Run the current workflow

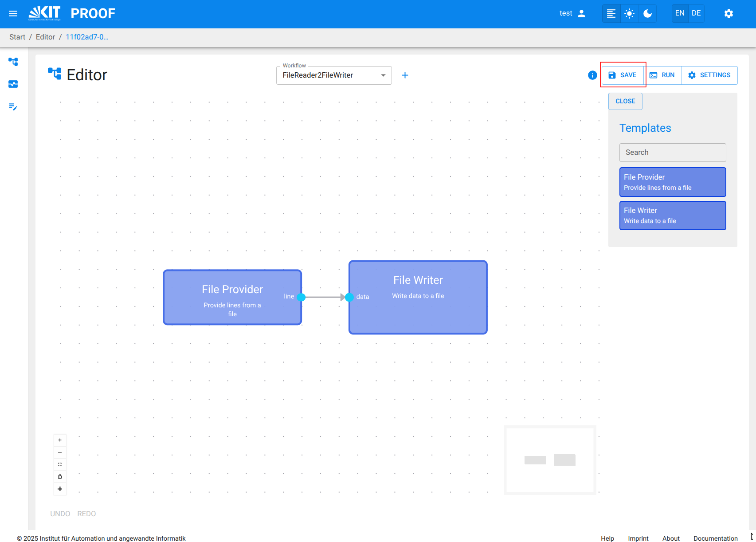click(663, 75)
